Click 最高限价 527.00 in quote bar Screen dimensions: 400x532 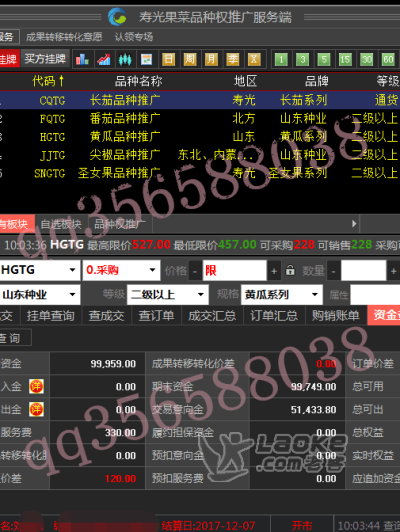tap(129, 245)
